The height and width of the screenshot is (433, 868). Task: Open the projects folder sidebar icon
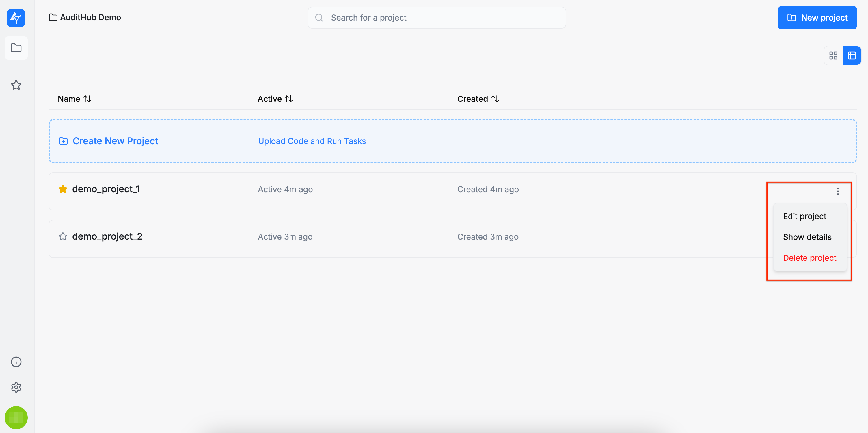point(16,48)
